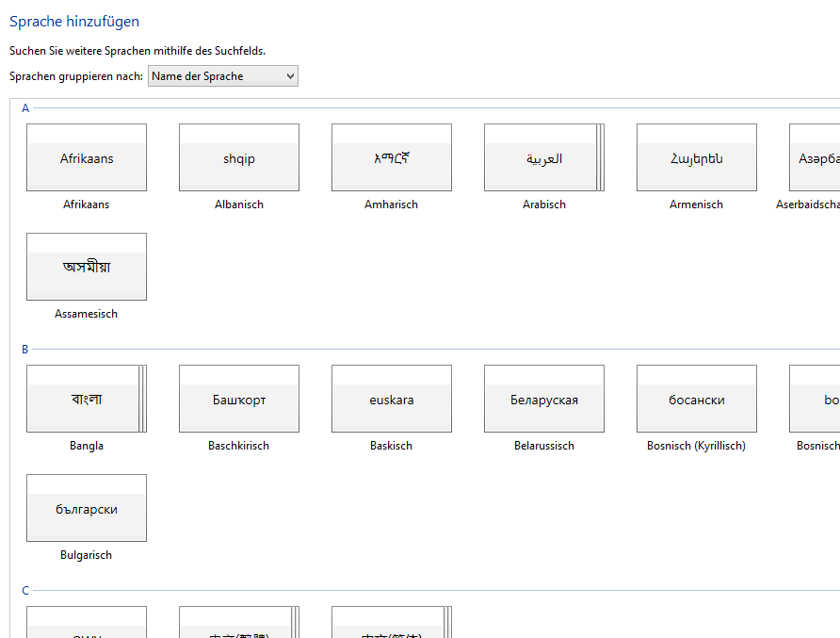Image resolution: width=840 pixels, height=638 pixels.
Task: Click the group header letter C
Action: pyautogui.click(x=25, y=591)
